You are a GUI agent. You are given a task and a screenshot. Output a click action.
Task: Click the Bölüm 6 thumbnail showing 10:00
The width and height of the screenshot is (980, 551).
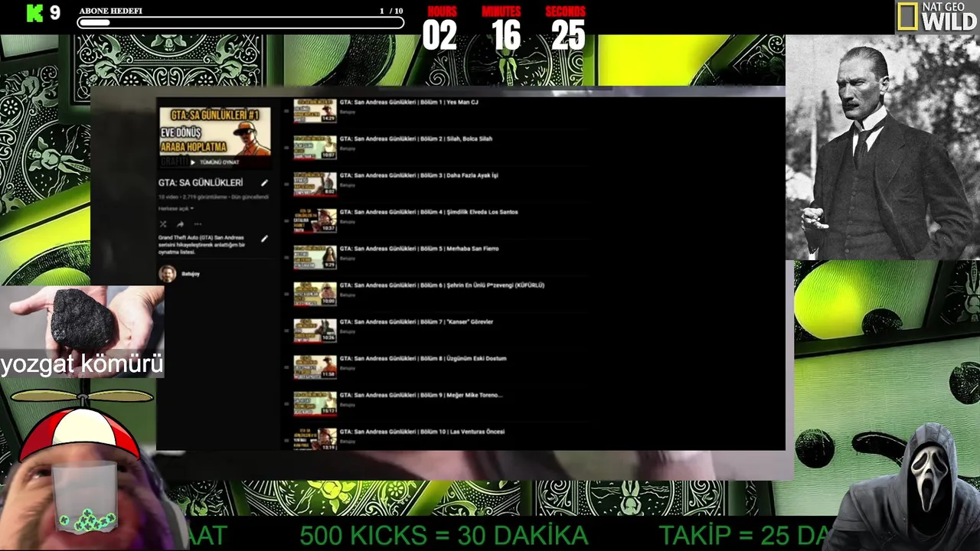point(315,294)
